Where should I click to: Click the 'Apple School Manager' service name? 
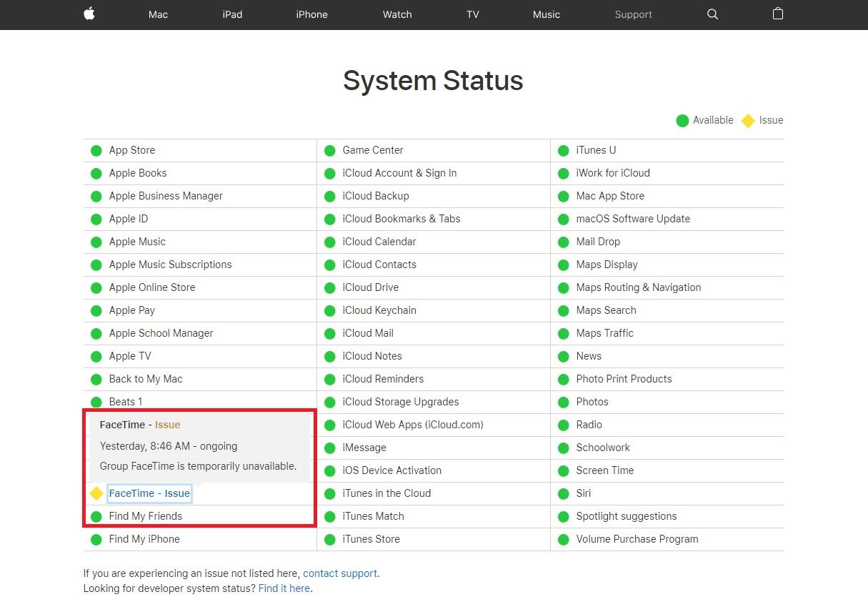(161, 333)
